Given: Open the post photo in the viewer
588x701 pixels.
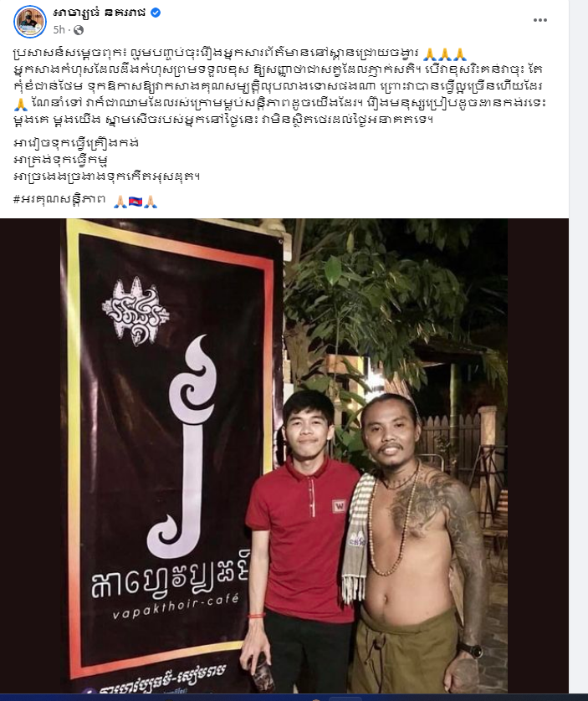Looking at the screenshot, I should [x=284, y=456].
